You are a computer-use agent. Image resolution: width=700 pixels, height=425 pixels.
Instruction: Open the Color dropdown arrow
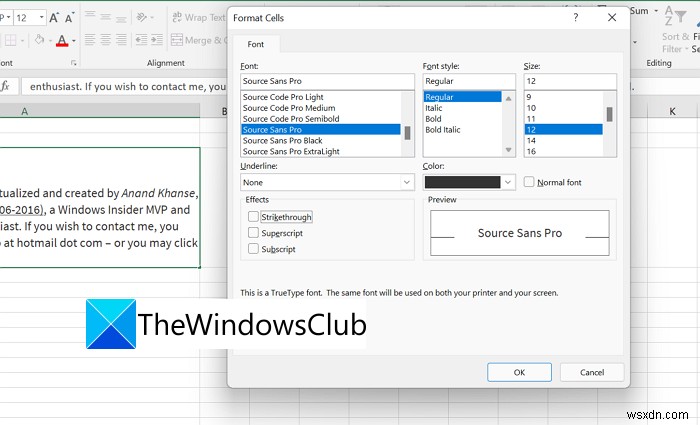(508, 182)
